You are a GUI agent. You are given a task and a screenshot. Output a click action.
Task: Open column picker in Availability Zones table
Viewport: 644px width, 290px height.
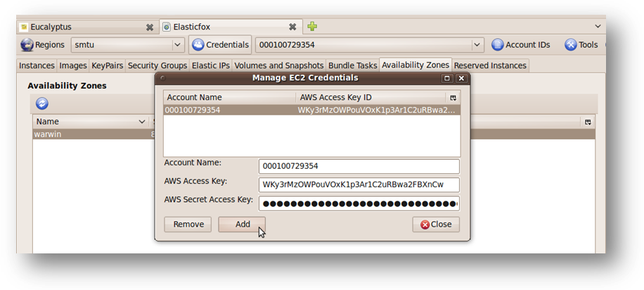coord(588,122)
